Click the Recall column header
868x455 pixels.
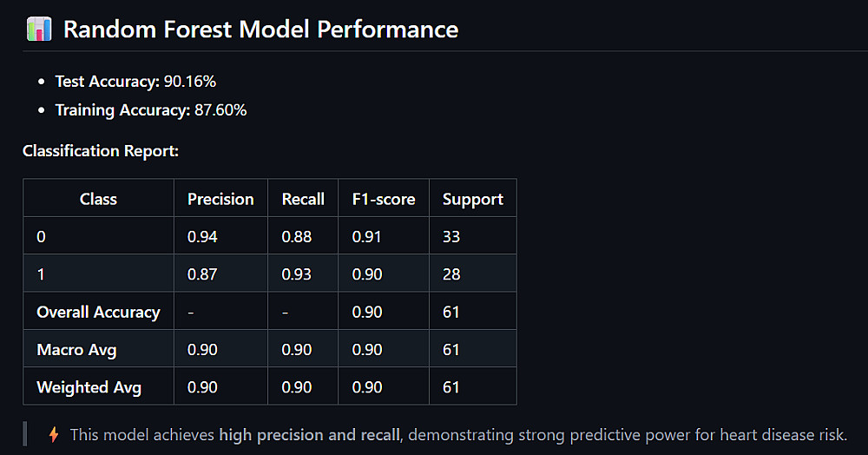coord(303,199)
